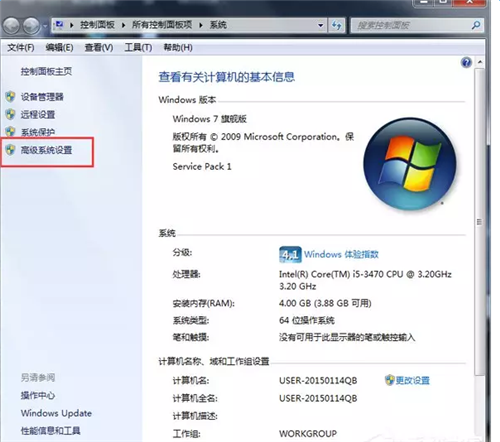Go to 控制面板主页 link
Screen dimensions: 500x442
[46, 71]
